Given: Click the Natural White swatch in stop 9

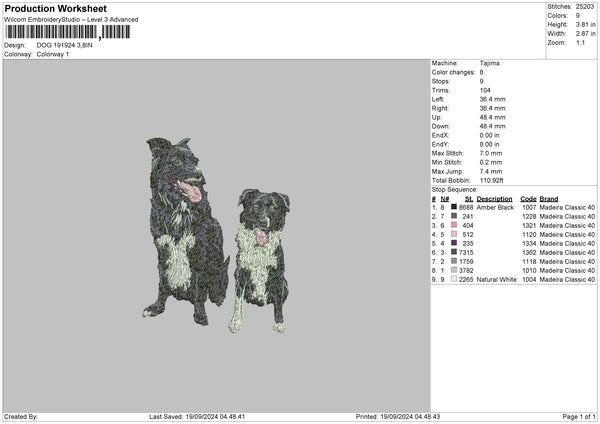Looking at the screenshot, I should click(454, 279).
